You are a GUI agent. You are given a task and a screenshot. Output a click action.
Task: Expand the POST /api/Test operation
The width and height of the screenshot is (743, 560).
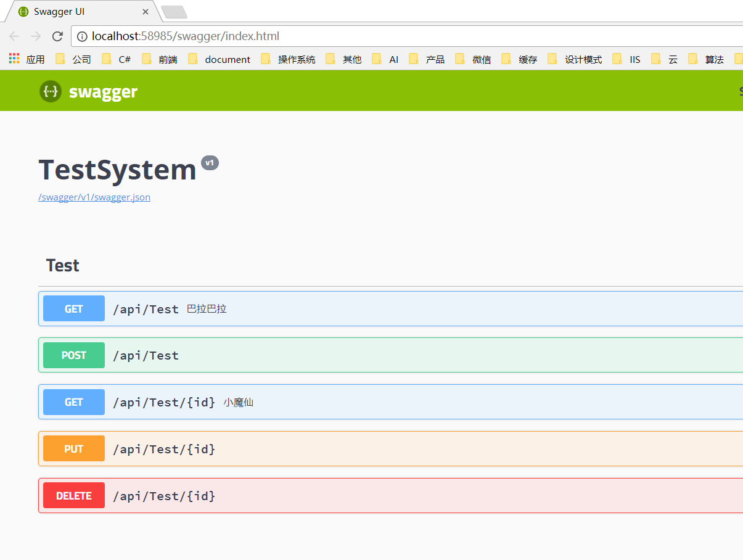[391, 355]
